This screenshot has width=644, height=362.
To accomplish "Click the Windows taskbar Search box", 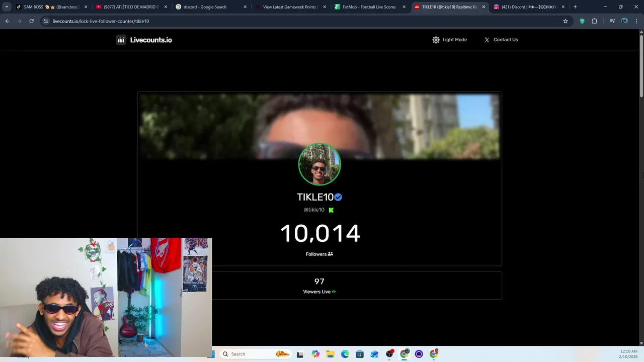I will click(257, 354).
